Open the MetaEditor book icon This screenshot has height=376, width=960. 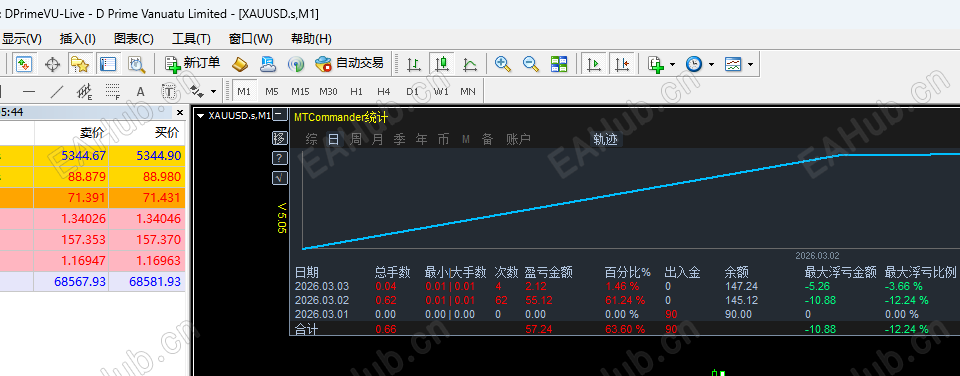pos(239,64)
